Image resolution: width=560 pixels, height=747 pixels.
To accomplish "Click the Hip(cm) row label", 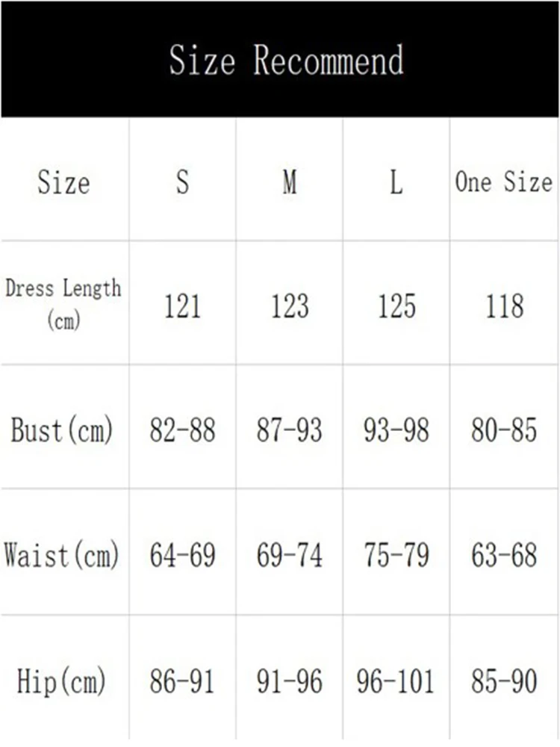I will [x=61, y=681].
